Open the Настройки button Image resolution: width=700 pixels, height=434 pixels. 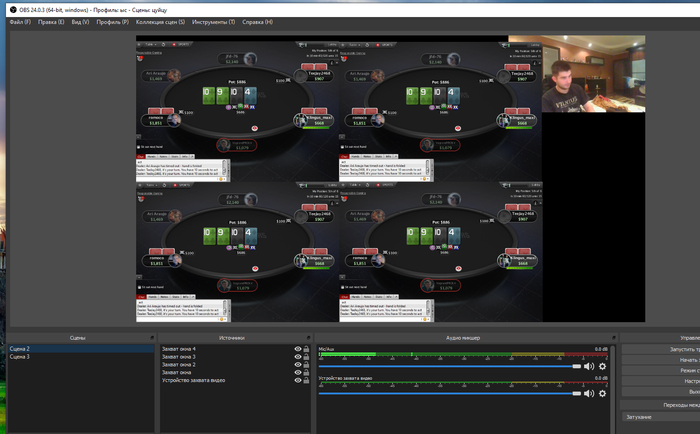click(661, 381)
